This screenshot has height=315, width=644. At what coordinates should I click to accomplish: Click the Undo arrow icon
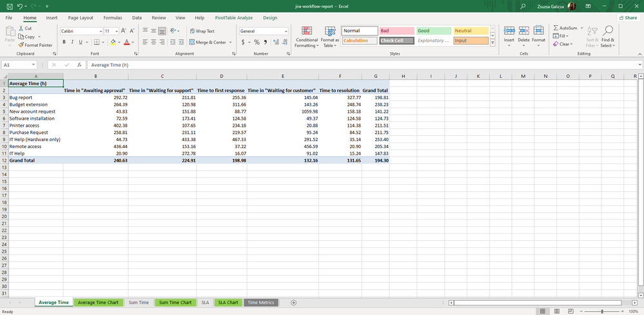[x=20, y=6]
